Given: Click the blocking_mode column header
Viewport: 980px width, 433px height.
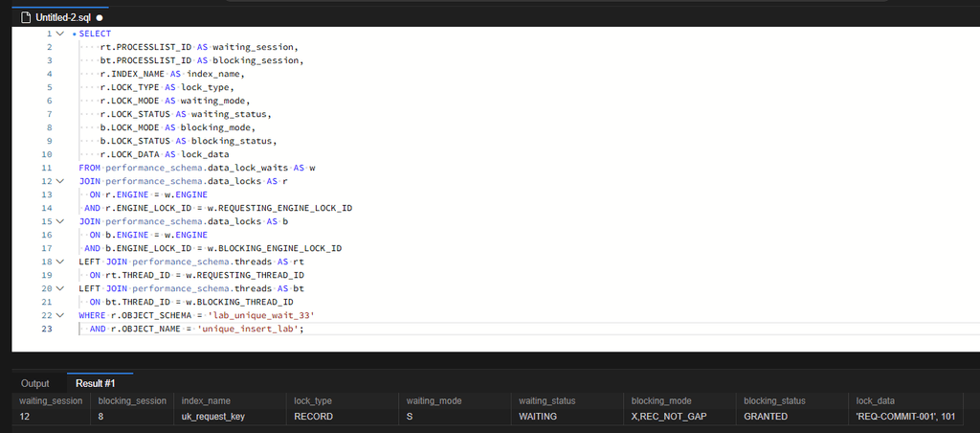Looking at the screenshot, I should 679,400.
